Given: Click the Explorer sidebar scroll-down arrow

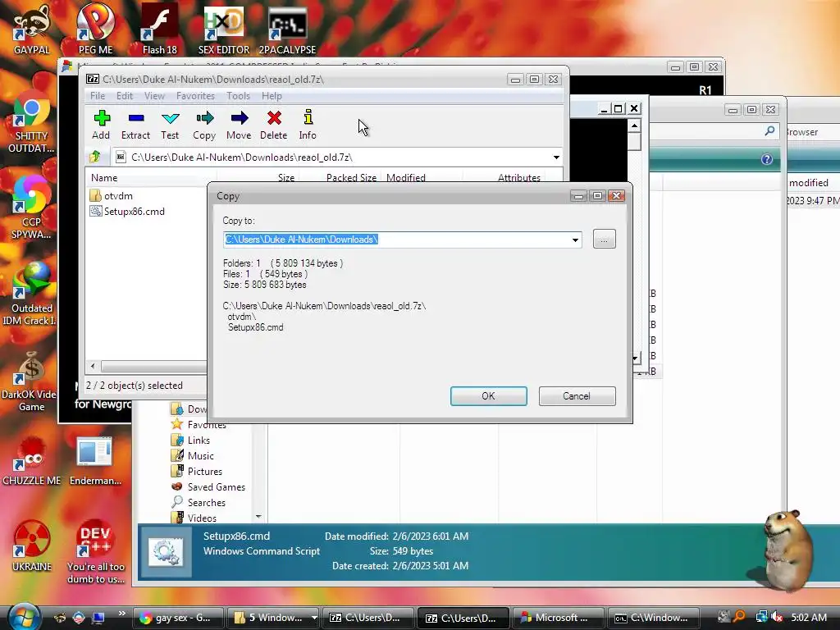Looking at the screenshot, I should click(258, 517).
